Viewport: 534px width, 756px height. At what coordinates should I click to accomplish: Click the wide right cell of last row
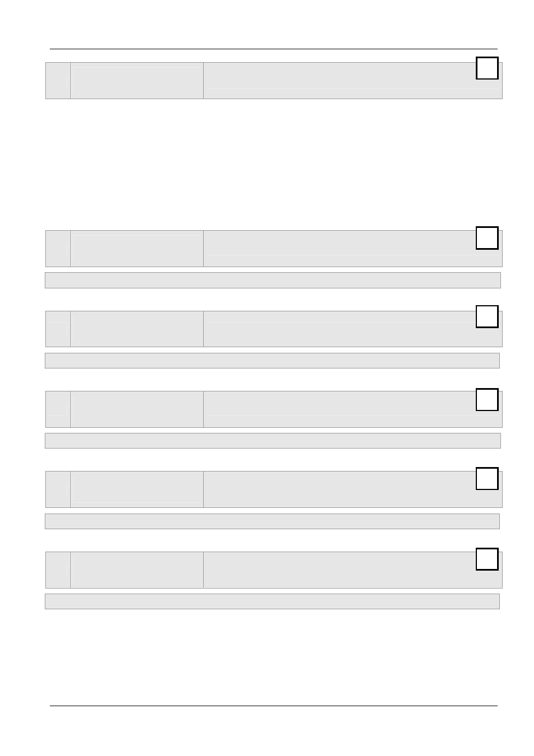click(x=353, y=570)
